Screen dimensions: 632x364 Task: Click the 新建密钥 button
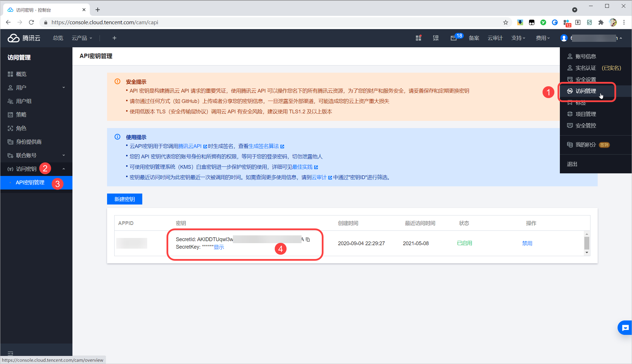124,199
